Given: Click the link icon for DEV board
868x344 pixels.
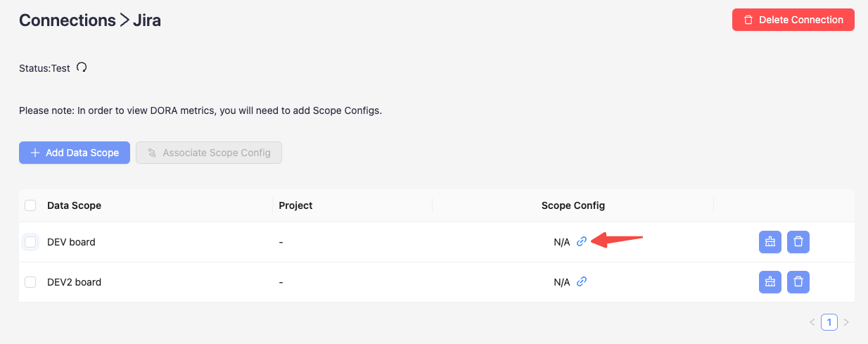Looking at the screenshot, I should (x=582, y=241).
